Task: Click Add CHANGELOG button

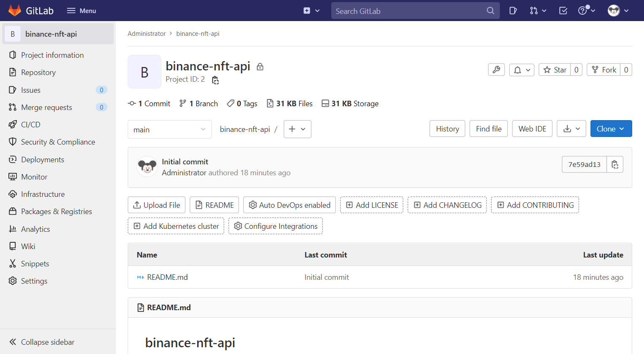Action: 447,205
